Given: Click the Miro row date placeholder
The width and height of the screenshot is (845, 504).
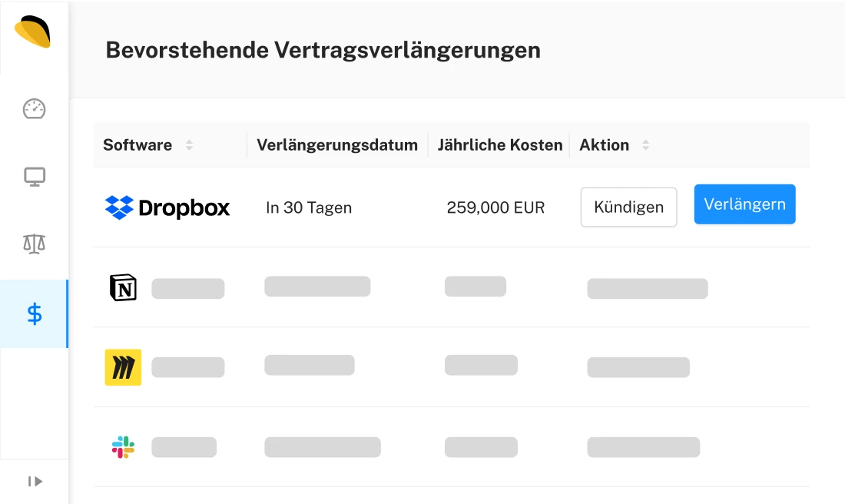Looking at the screenshot, I should tap(310, 366).
